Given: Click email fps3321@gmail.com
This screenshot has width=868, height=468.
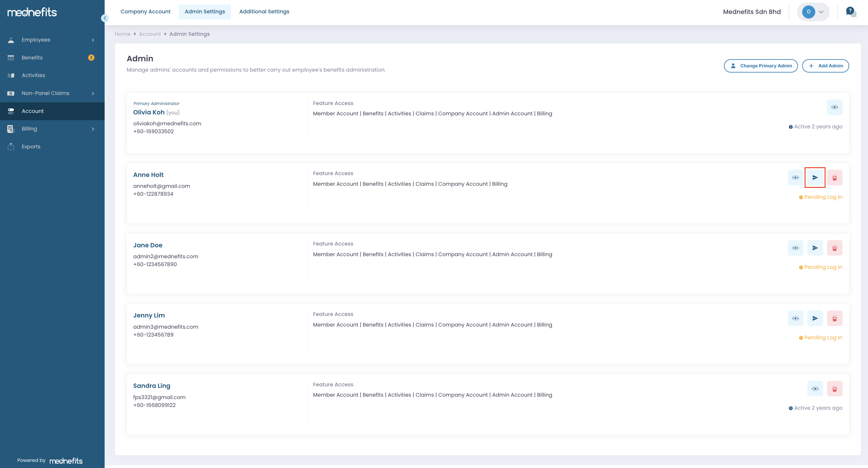Looking at the screenshot, I should pos(159,397).
